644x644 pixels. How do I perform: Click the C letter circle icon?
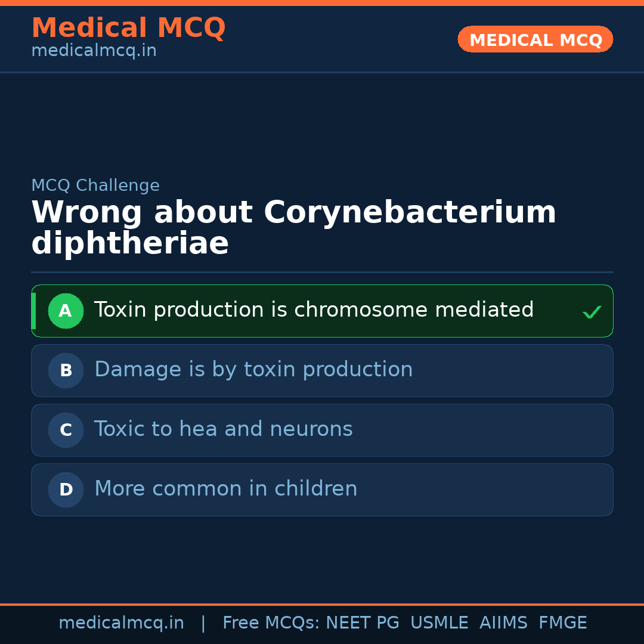tap(66, 430)
